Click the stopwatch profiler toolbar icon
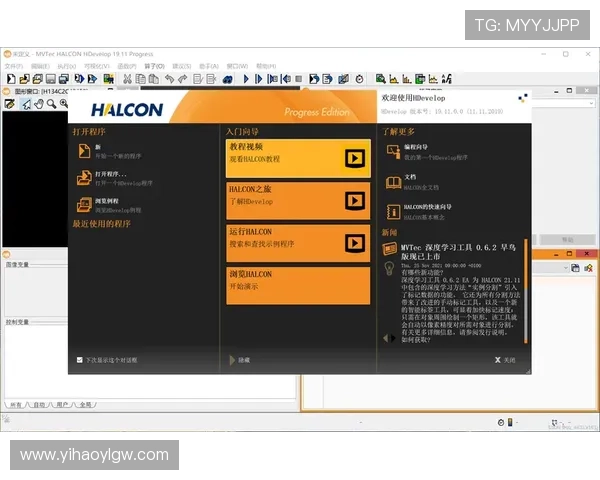Screen dimensions: 600x480 [x=359, y=79]
